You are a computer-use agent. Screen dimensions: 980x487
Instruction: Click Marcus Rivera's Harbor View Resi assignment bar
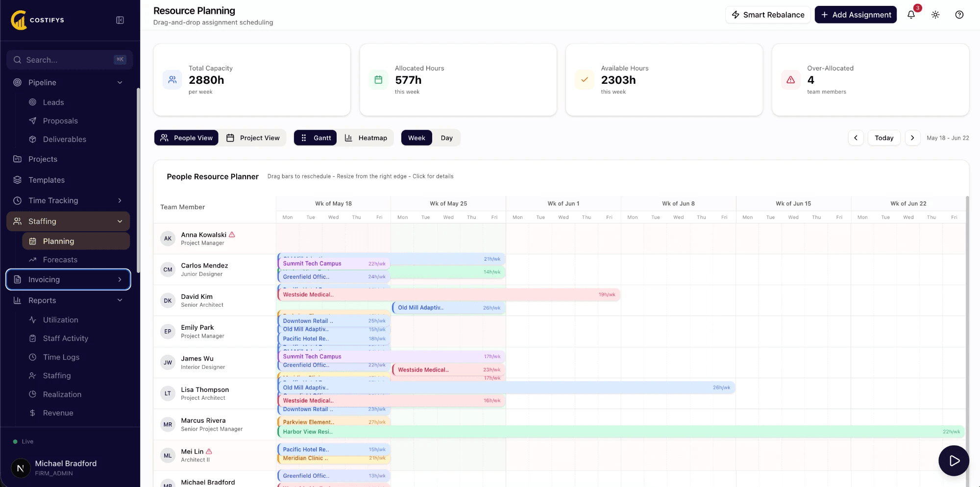621,432
